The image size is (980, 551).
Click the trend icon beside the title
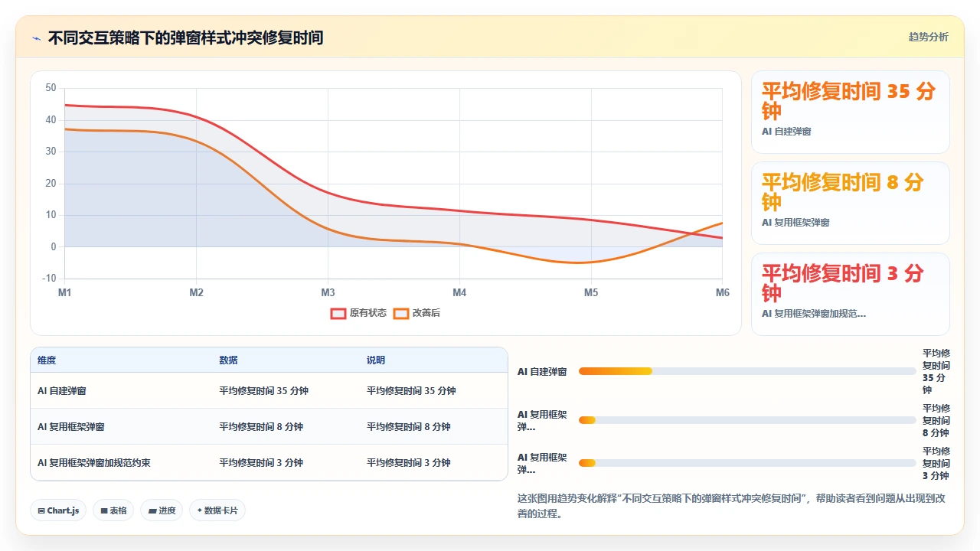point(36,37)
